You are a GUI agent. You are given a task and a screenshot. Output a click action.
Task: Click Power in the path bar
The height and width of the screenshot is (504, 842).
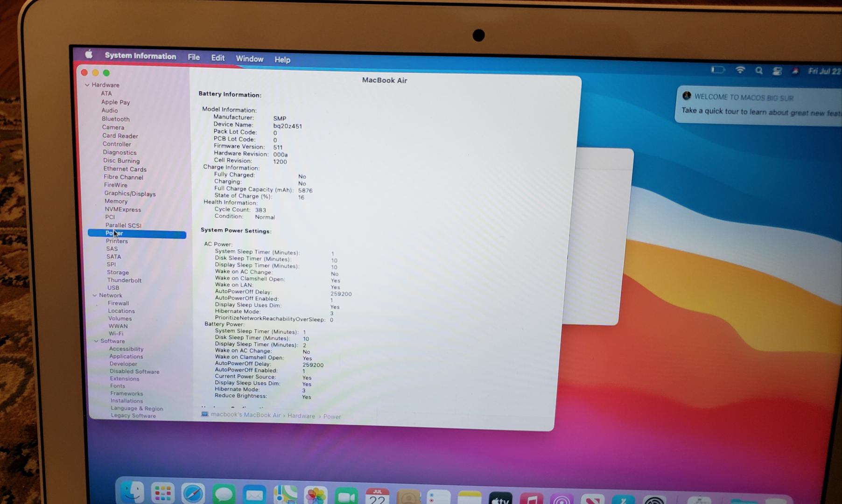[x=332, y=417]
